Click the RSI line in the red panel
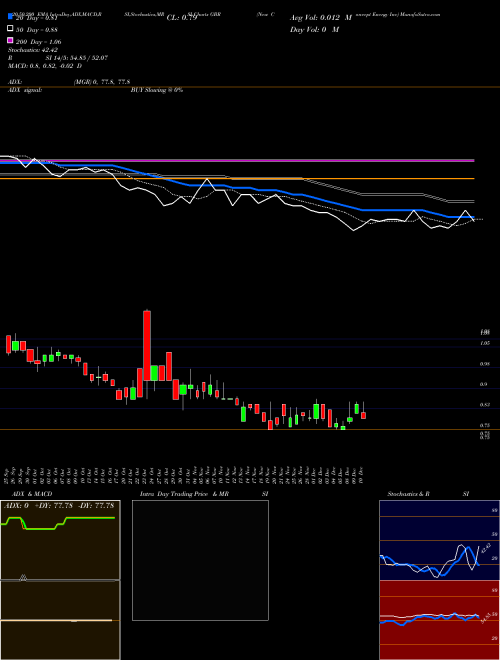The height and width of the screenshot is (660, 500). 429,617
